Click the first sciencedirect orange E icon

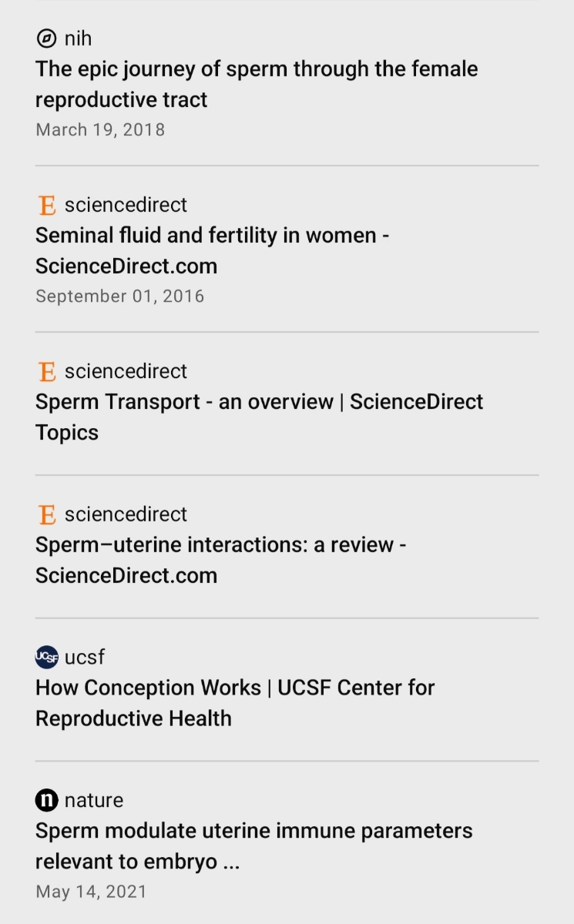click(46, 205)
